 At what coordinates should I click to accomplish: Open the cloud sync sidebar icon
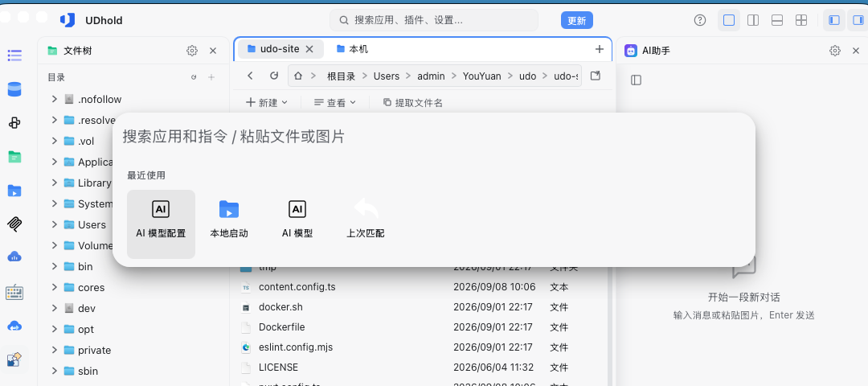coord(14,326)
